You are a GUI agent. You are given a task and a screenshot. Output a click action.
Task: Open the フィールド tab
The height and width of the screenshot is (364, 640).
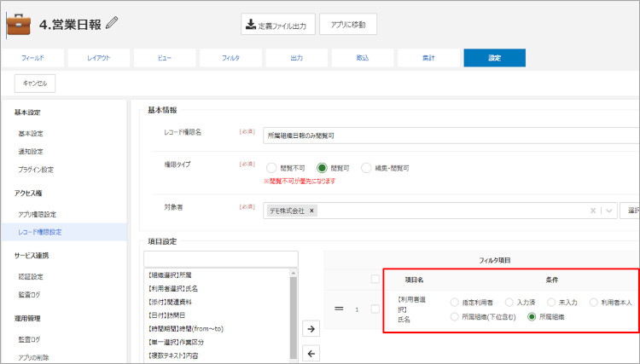32,58
